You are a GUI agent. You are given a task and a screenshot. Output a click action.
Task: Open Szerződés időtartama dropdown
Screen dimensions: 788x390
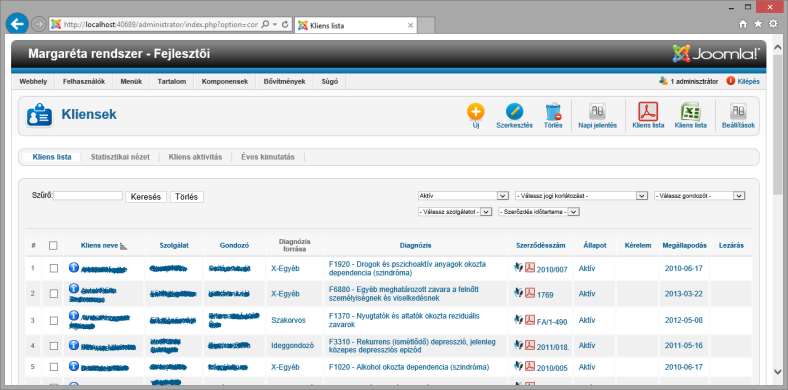539,212
